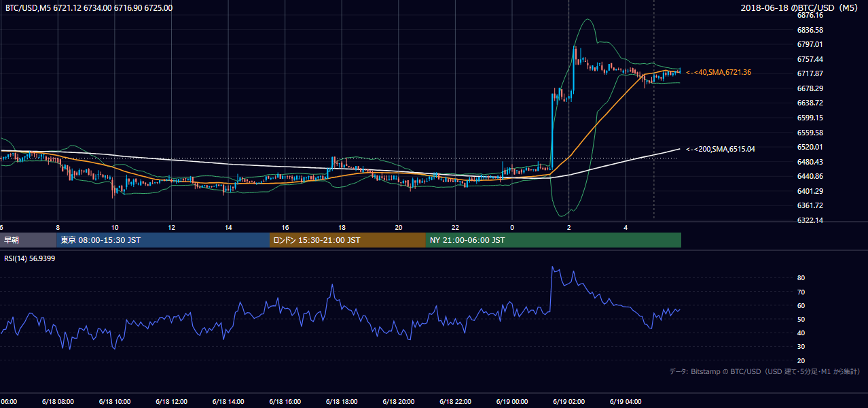Click price axis value 6599.15
Image resolution: width=868 pixels, height=408 pixels.
point(810,118)
